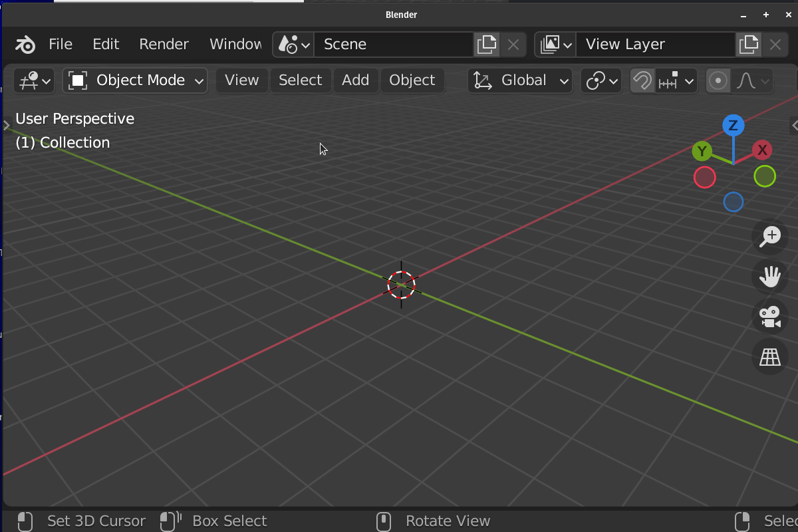The height and width of the screenshot is (532, 798).
Task: Expand the sidebar arrow at right edge
Action: point(794,125)
